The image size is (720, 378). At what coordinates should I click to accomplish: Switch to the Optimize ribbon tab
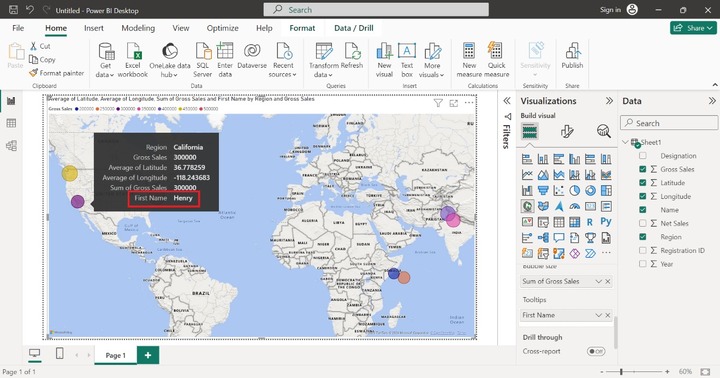[x=222, y=28]
